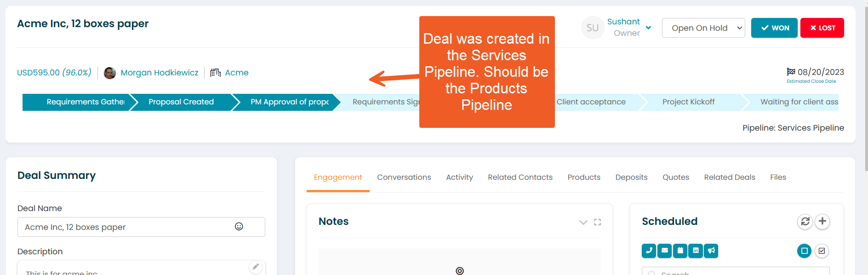This screenshot has width=868, height=275.
Task: Edit description using pencil icon
Action: pos(256,267)
